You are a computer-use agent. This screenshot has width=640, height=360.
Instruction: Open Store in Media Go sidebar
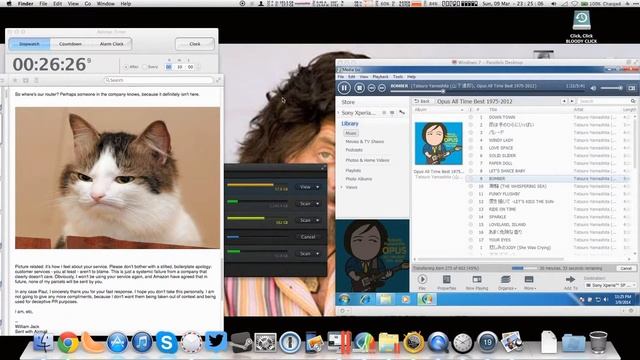click(x=348, y=102)
